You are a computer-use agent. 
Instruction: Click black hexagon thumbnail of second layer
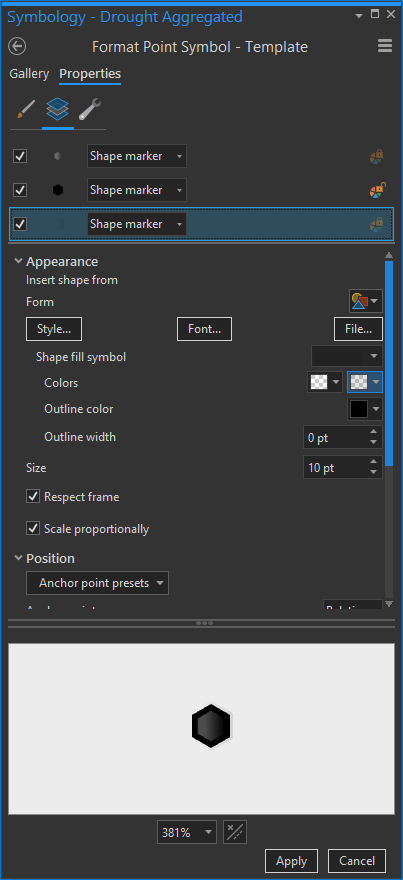(58, 190)
